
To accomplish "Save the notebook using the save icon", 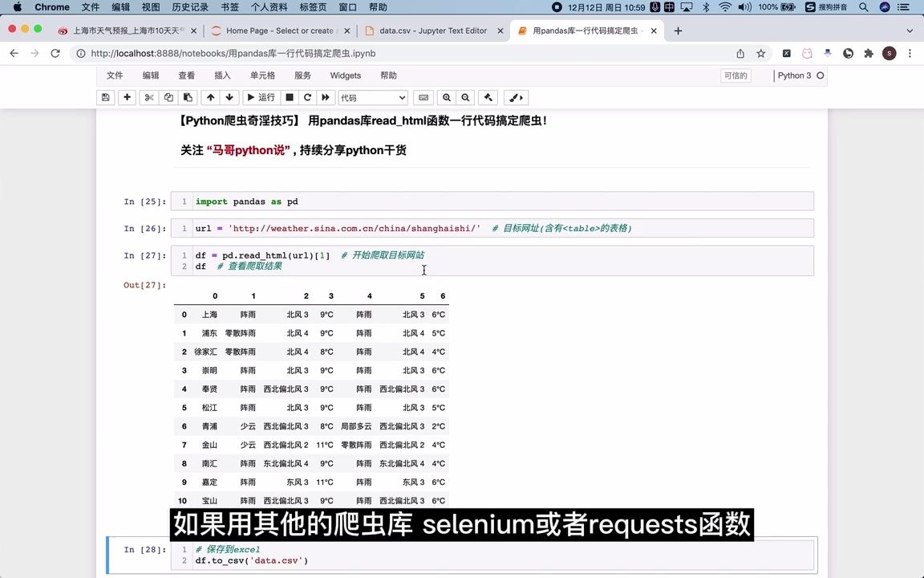I will click(105, 97).
